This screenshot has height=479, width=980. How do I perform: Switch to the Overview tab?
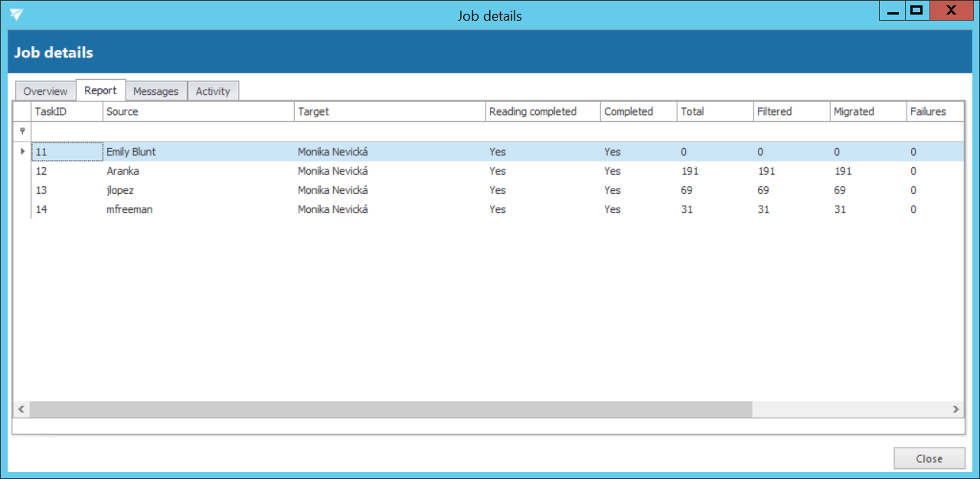coord(45,91)
